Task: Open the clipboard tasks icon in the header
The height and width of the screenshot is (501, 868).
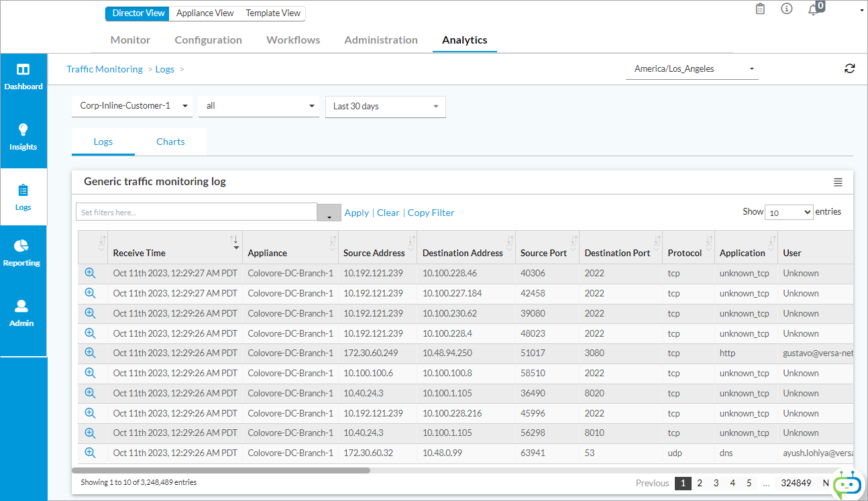Action: click(760, 9)
